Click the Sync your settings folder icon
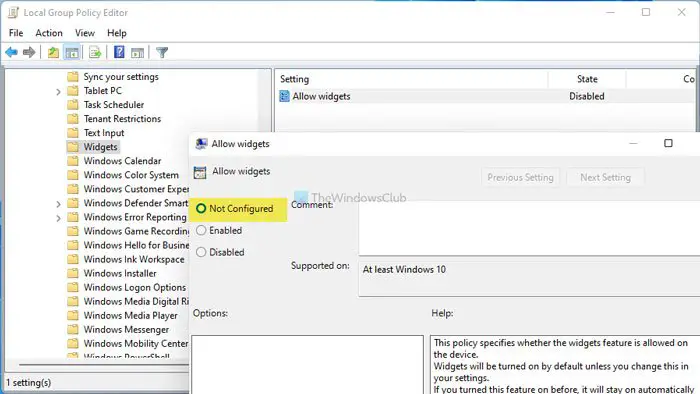This screenshot has height=394, width=700. pyautogui.click(x=73, y=77)
